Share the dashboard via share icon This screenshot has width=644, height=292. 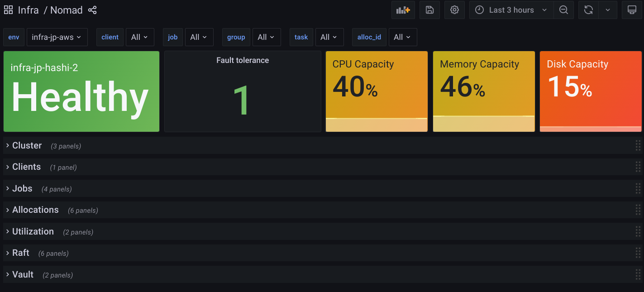[92, 10]
